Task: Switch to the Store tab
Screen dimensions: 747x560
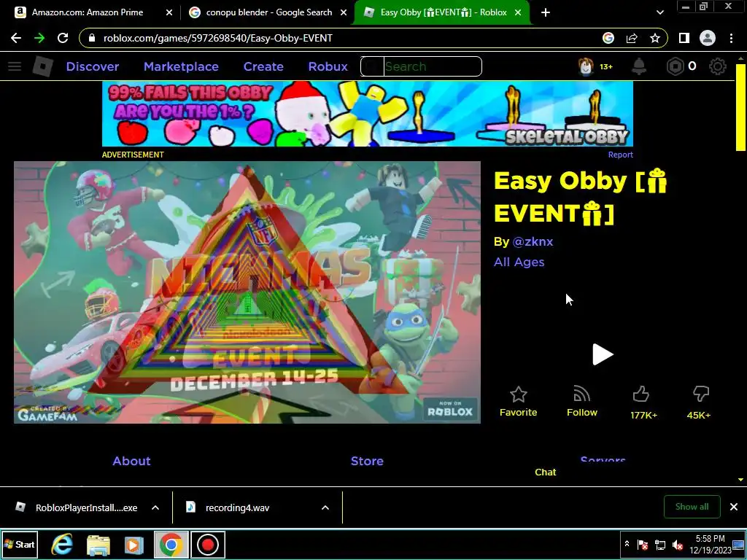Action: click(367, 461)
